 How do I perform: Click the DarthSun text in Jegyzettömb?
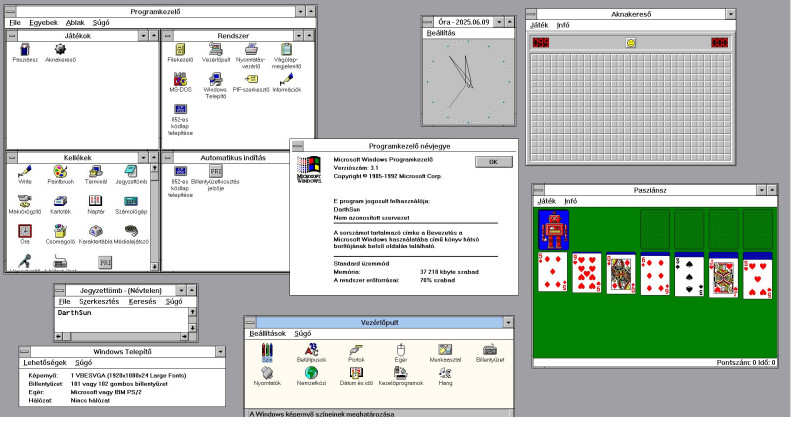point(74,313)
